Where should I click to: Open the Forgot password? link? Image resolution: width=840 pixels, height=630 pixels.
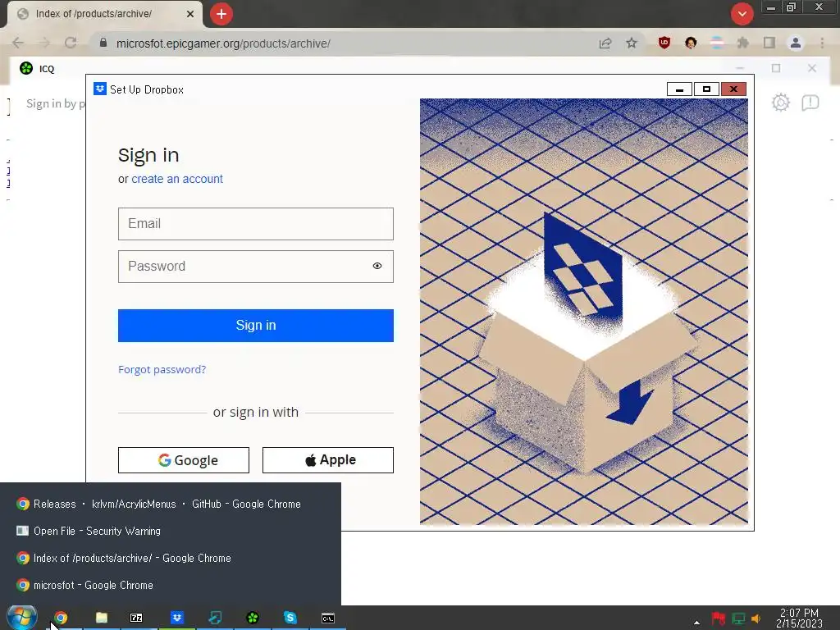pos(162,370)
